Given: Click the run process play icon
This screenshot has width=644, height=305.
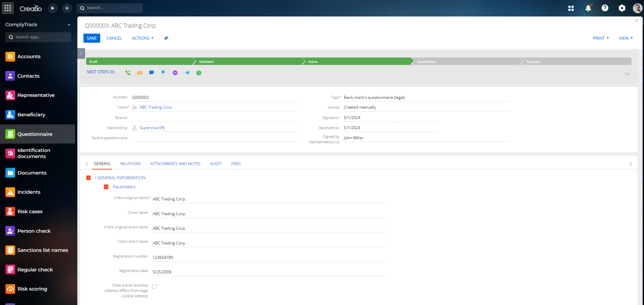Looking at the screenshot, I should (52, 8).
